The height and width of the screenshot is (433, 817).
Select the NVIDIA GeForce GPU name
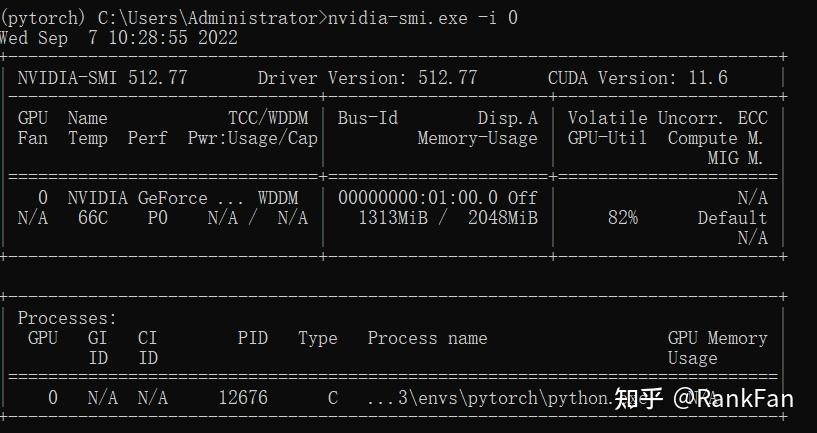coord(138,199)
